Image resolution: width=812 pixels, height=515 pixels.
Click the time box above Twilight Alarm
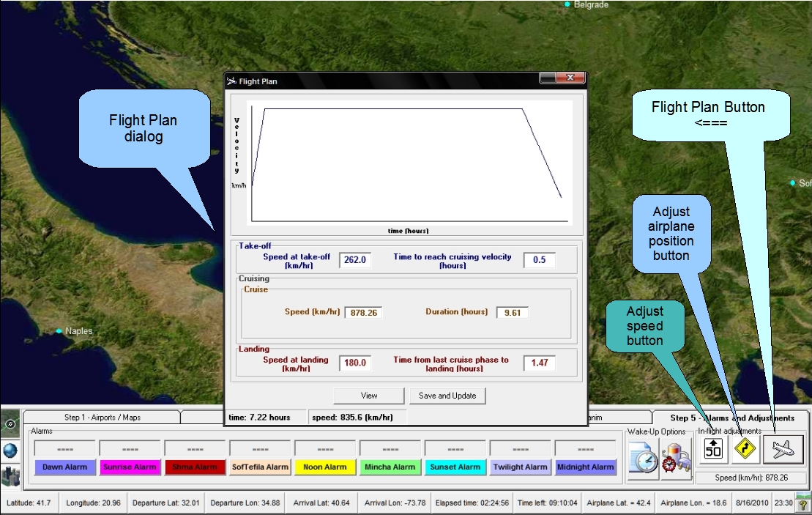(520, 448)
